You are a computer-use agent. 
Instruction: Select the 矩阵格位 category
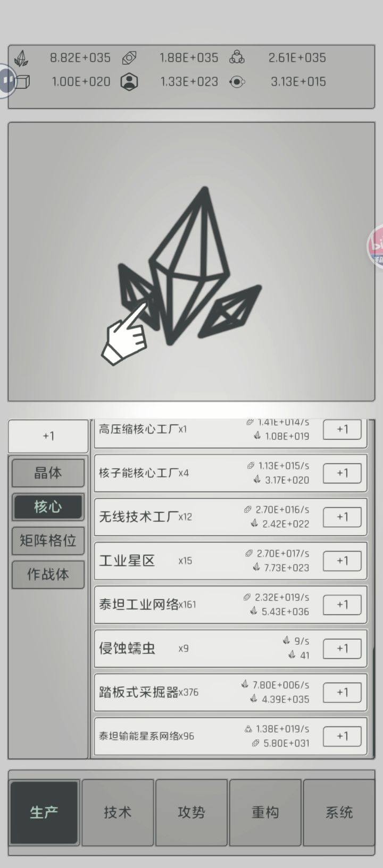pos(48,541)
